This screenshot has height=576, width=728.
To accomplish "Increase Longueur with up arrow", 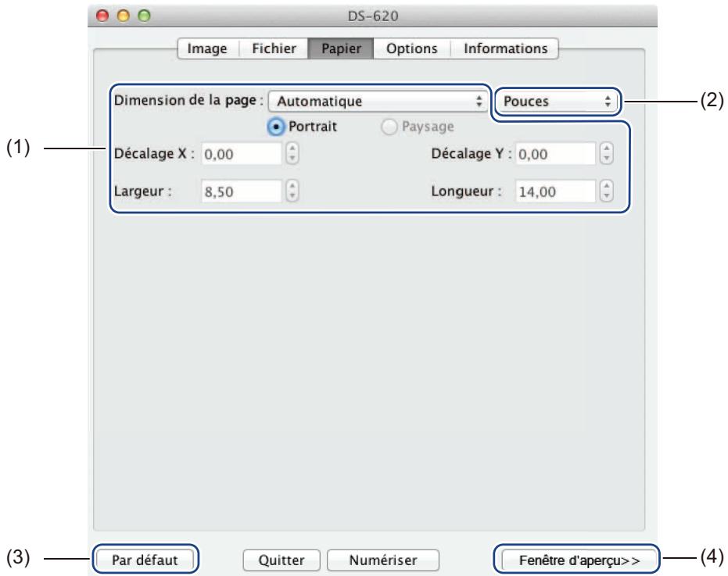I will coord(606,186).
